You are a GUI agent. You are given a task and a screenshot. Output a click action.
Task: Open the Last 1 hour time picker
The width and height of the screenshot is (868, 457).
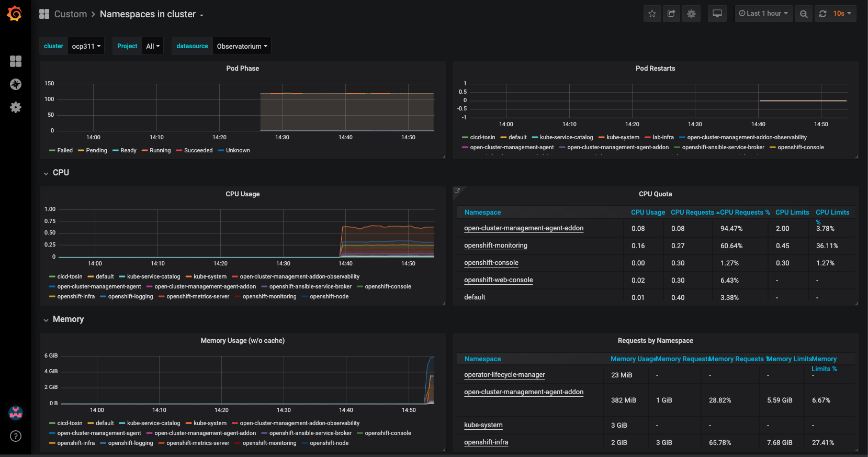coord(764,14)
